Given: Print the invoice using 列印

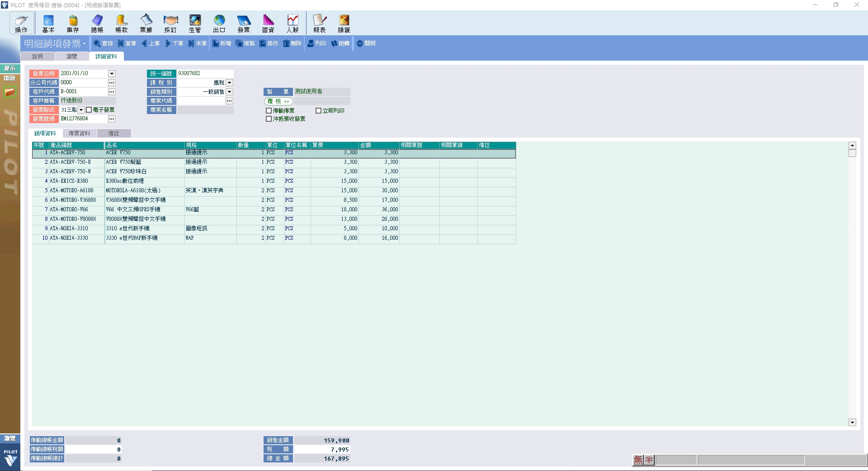Looking at the screenshot, I should (317, 43).
